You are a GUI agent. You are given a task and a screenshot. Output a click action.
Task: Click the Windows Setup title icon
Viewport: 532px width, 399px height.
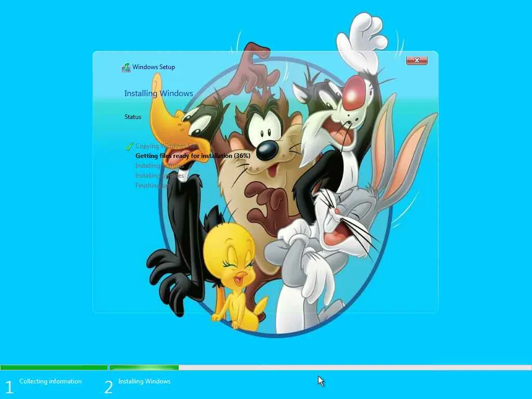pyautogui.click(x=126, y=68)
